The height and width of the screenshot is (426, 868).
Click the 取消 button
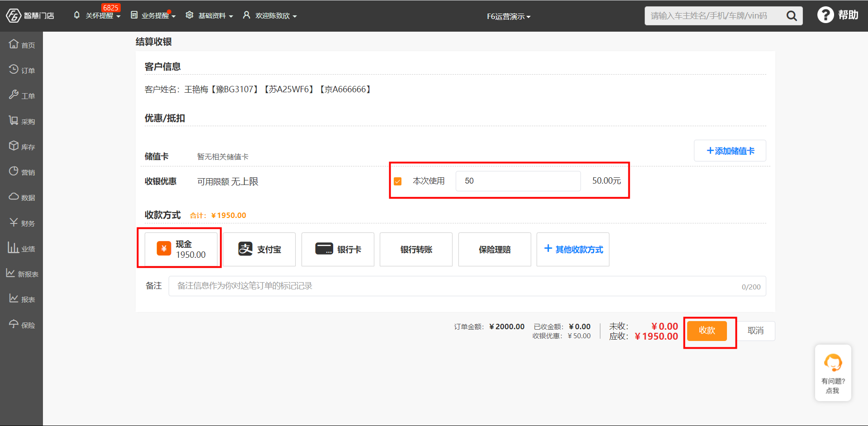(755, 331)
